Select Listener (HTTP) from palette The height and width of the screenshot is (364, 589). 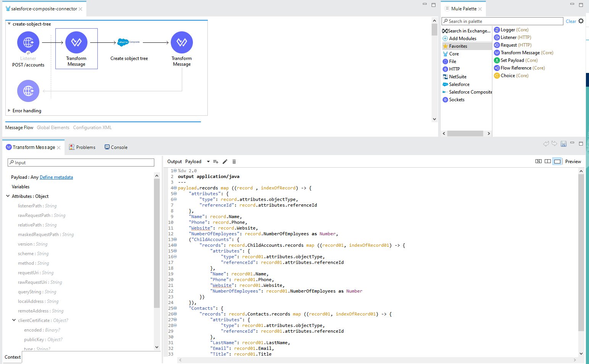(x=512, y=37)
